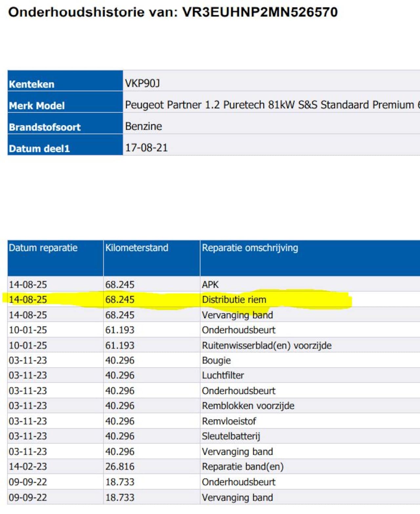Select the Datum deel1 date 17-08-21

(146, 148)
